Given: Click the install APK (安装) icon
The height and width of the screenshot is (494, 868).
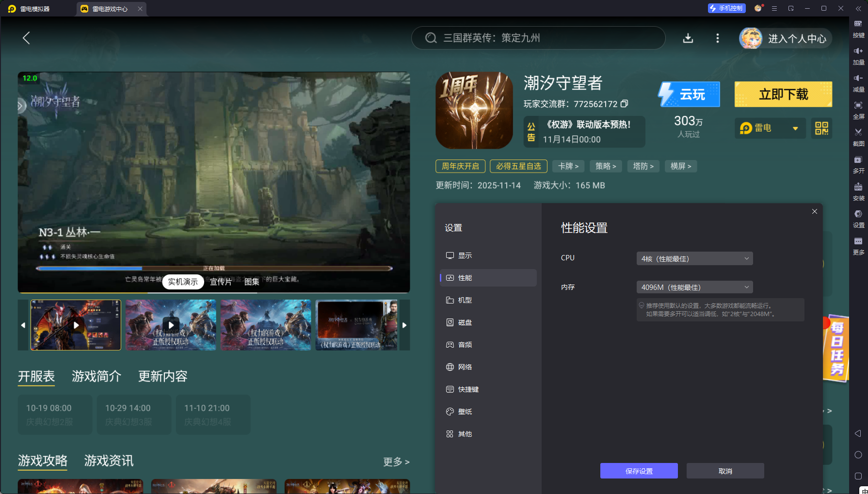Looking at the screenshot, I should [858, 191].
